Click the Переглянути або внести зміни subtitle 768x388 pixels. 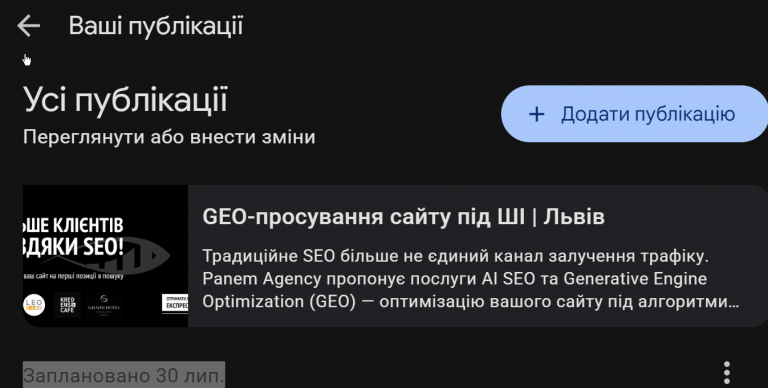[169, 137]
